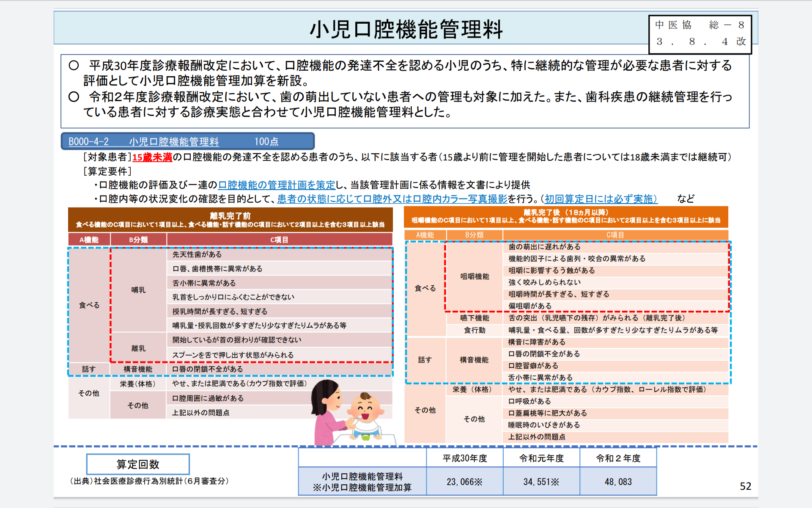The image size is (812, 508).
Task: Click the 平成30年度 column header
Action: tap(464, 458)
